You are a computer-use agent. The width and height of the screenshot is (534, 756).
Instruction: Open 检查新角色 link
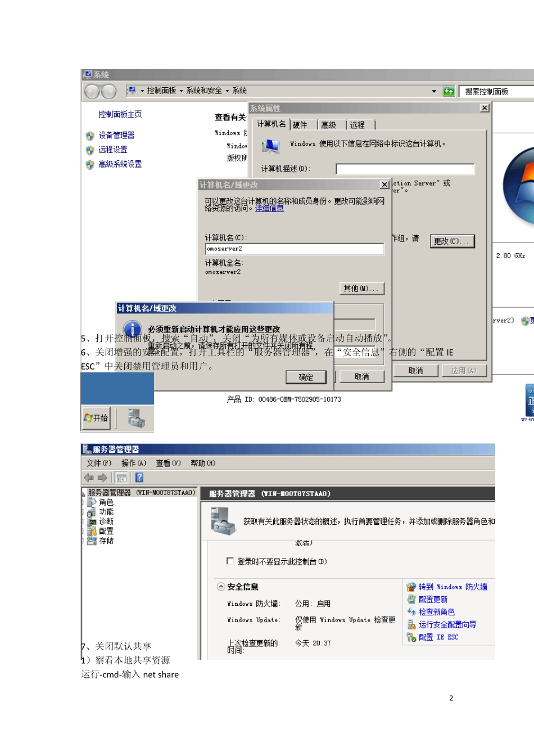[x=437, y=612]
